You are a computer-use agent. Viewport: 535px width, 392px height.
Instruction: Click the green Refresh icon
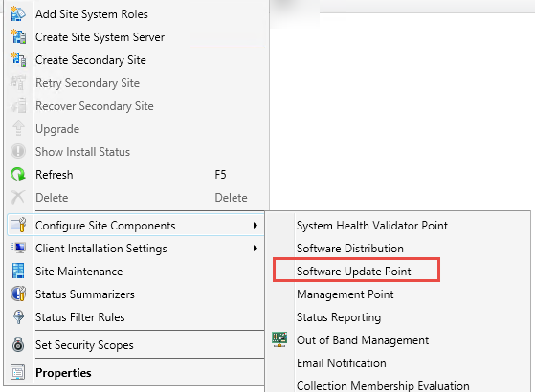pyautogui.click(x=18, y=175)
